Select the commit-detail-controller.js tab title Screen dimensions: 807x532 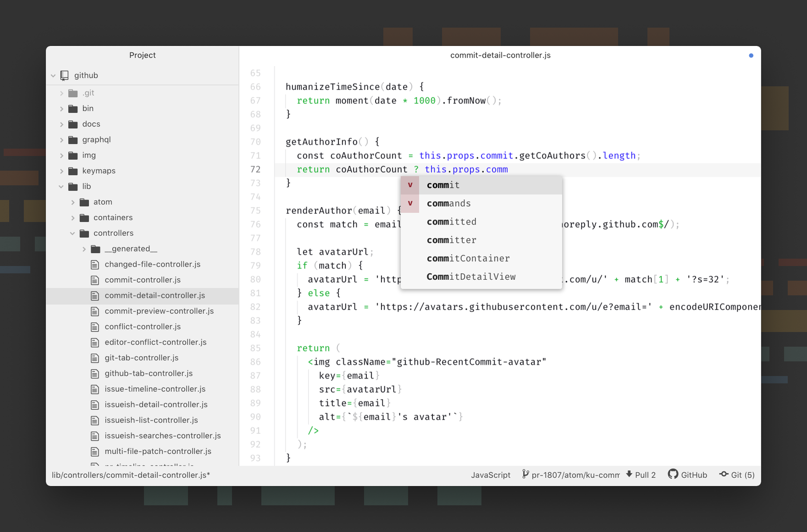[500, 55]
